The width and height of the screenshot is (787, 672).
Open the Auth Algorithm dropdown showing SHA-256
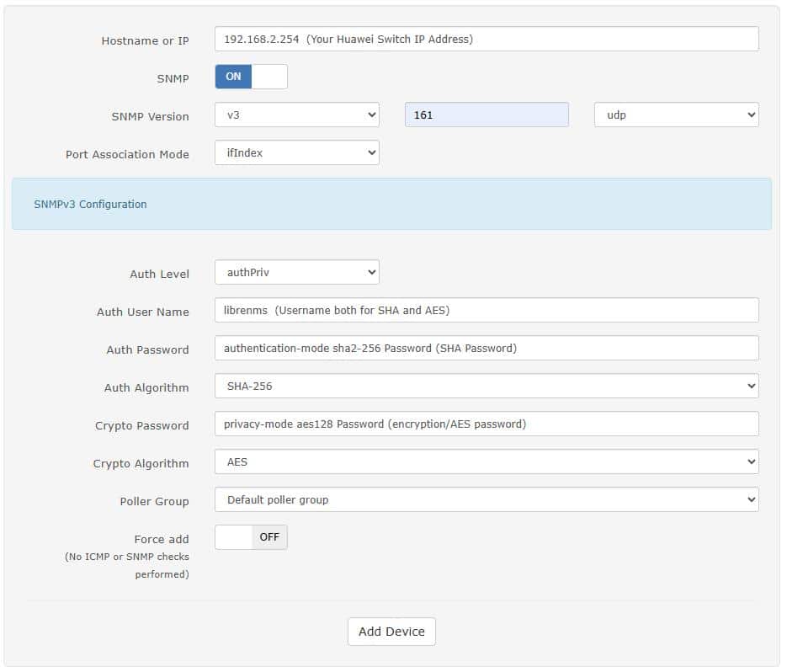click(487, 386)
